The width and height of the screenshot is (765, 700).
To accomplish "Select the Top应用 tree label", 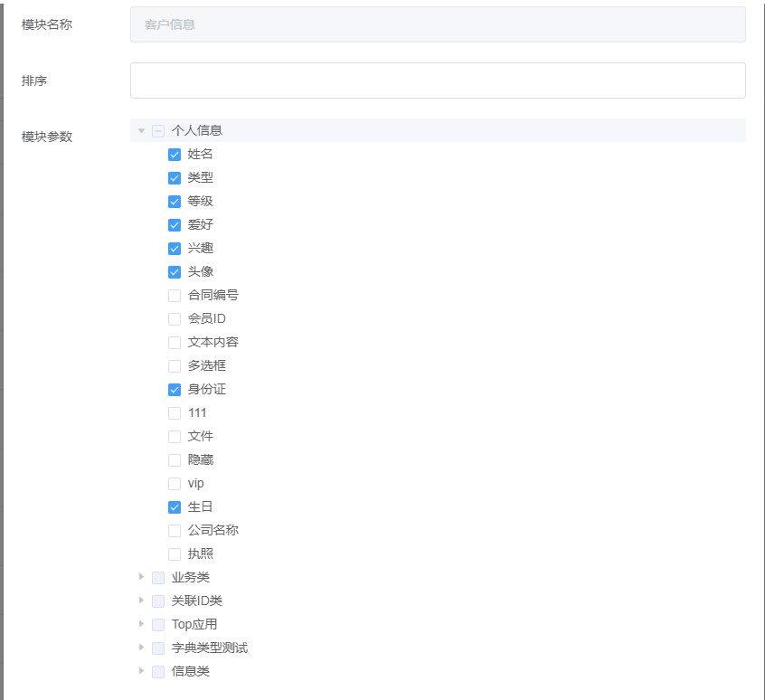I will click(194, 624).
